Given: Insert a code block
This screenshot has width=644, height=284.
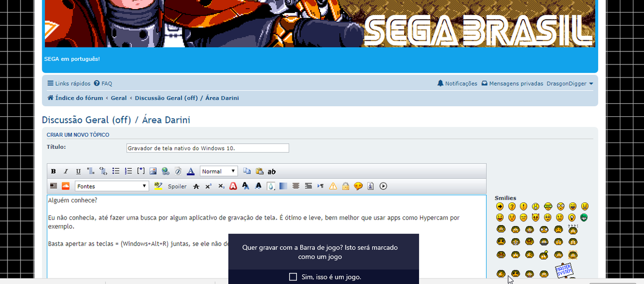Looking at the screenshot, I should coord(103,171).
